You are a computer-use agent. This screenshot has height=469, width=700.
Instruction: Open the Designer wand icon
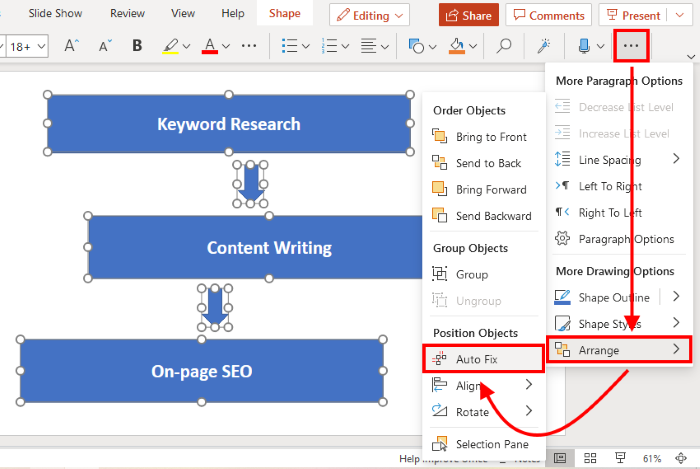pyautogui.click(x=543, y=46)
